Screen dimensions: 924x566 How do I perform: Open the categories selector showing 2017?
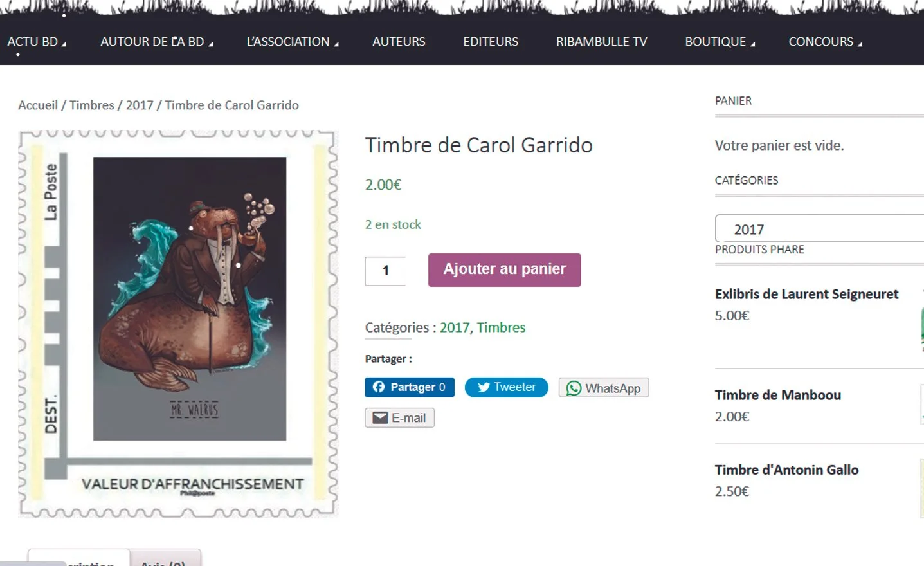click(819, 229)
